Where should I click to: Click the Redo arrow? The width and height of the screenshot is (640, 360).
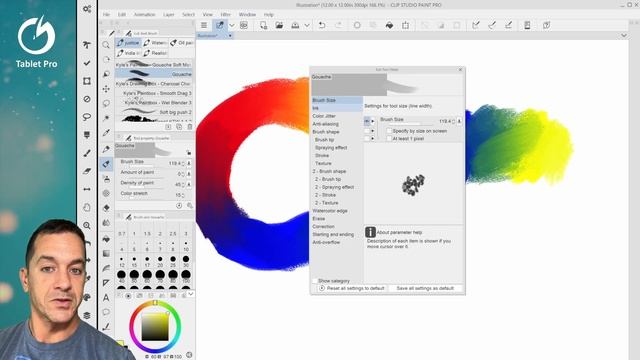[x=338, y=25]
